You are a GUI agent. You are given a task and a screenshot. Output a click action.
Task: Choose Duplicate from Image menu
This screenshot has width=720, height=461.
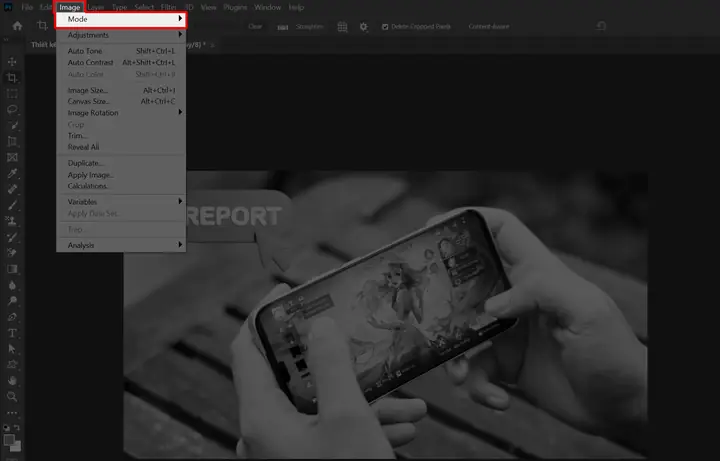(x=121, y=163)
